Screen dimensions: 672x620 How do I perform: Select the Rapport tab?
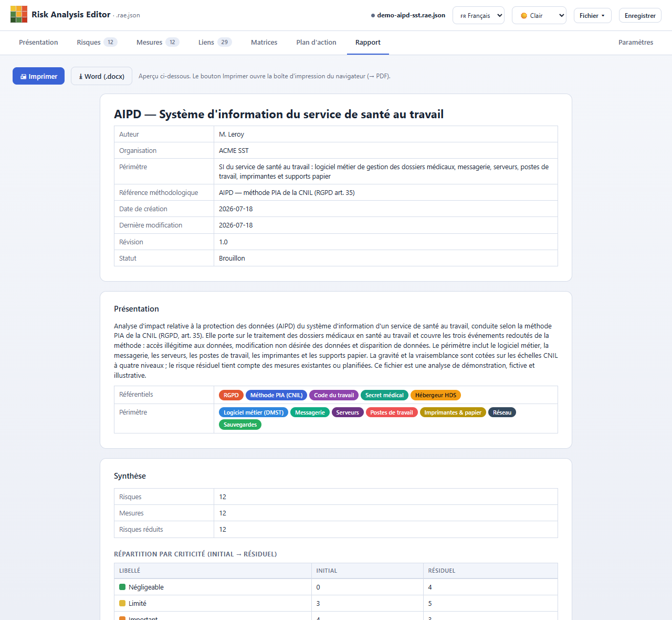[x=368, y=42]
